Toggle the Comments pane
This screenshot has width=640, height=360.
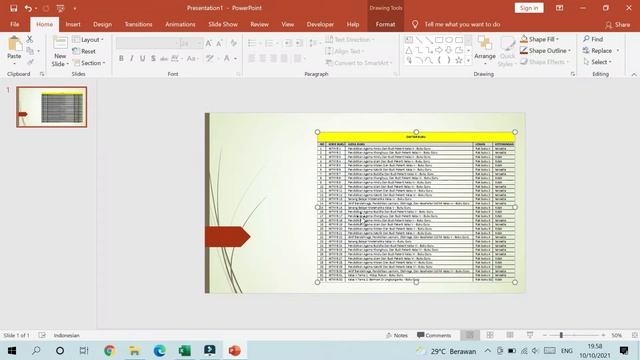(x=434, y=335)
